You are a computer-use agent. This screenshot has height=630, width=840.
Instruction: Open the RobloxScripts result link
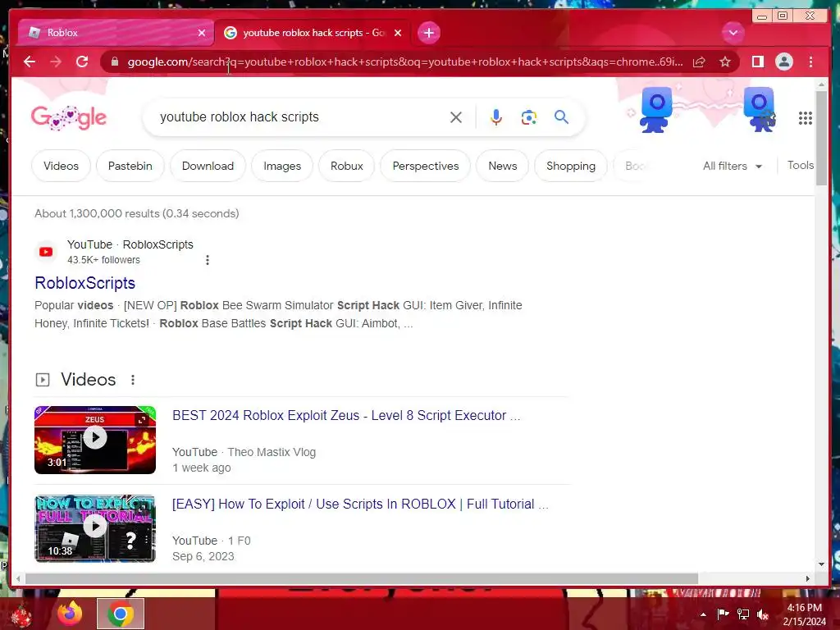click(x=85, y=283)
